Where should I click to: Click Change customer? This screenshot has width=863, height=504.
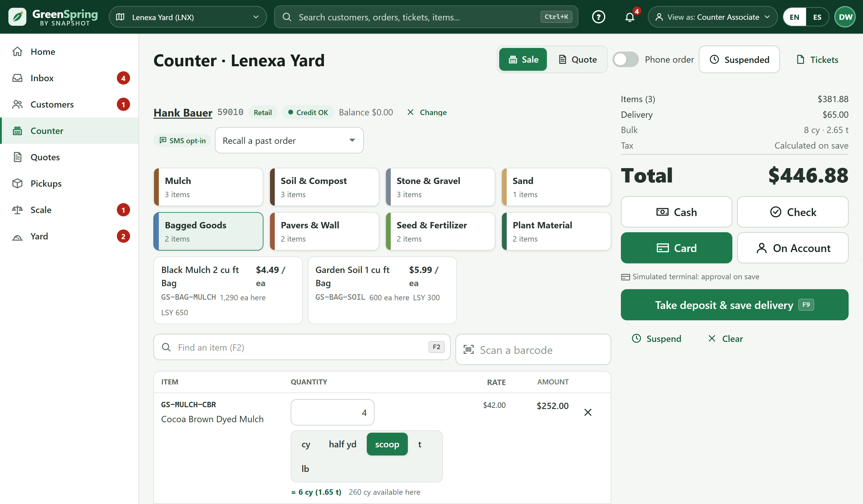[x=427, y=112]
